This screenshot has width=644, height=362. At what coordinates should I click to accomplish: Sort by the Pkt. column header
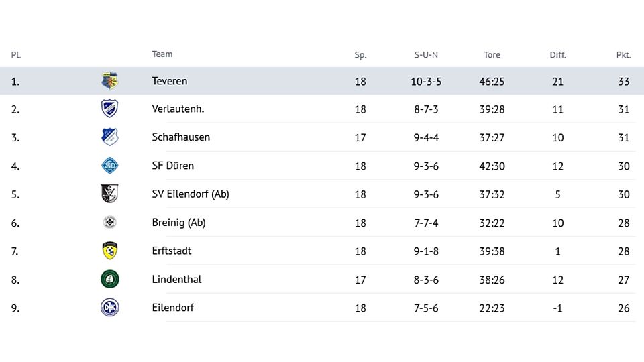tap(623, 54)
